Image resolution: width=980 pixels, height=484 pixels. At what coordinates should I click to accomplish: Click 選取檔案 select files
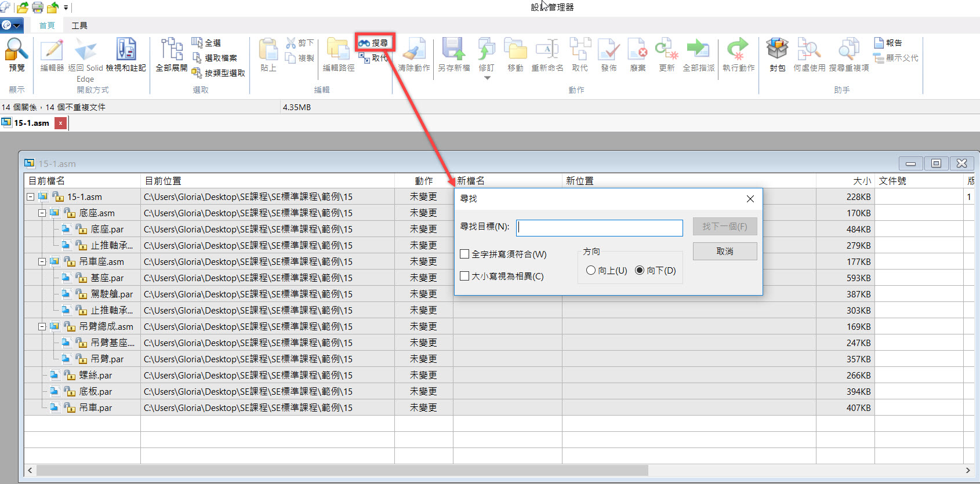point(215,58)
